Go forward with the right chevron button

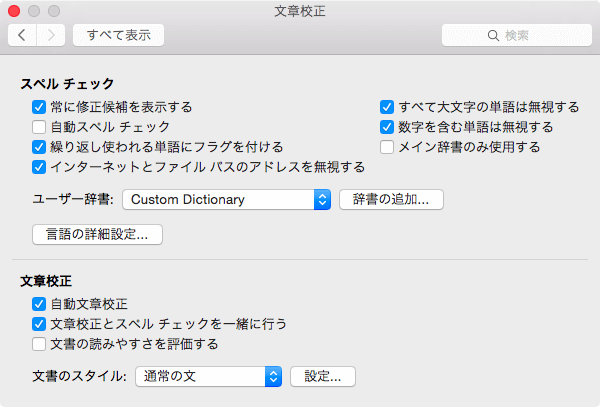coord(51,35)
